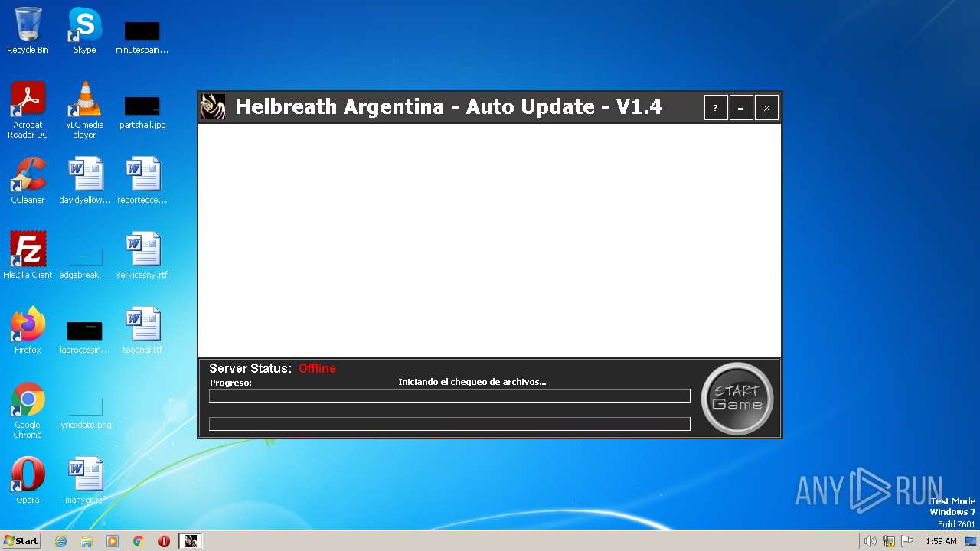Image resolution: width=980 pixels, height=551 pixels.
Task: Select VLC media player shortcut
Action: coord(84,110)
